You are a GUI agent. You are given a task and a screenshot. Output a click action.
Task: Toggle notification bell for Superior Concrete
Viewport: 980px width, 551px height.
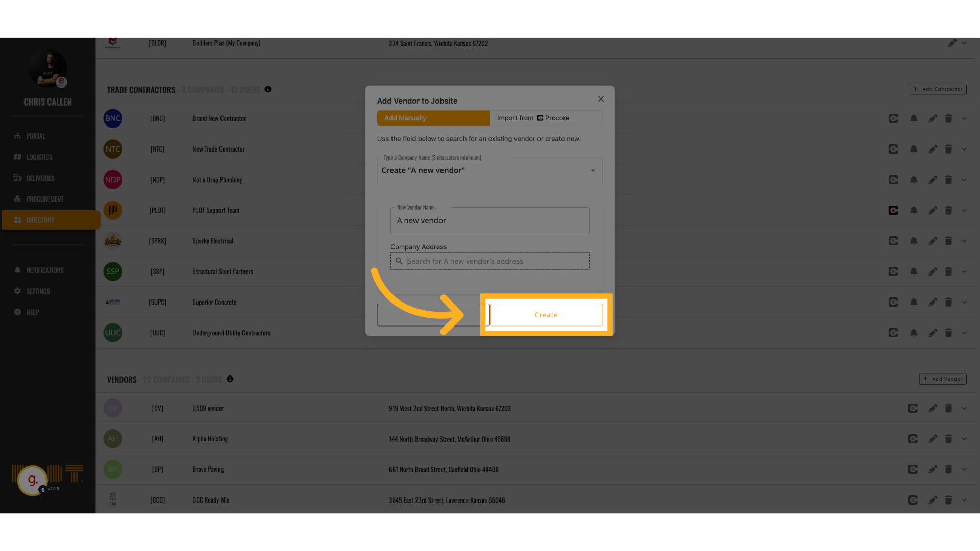(914, 302)
